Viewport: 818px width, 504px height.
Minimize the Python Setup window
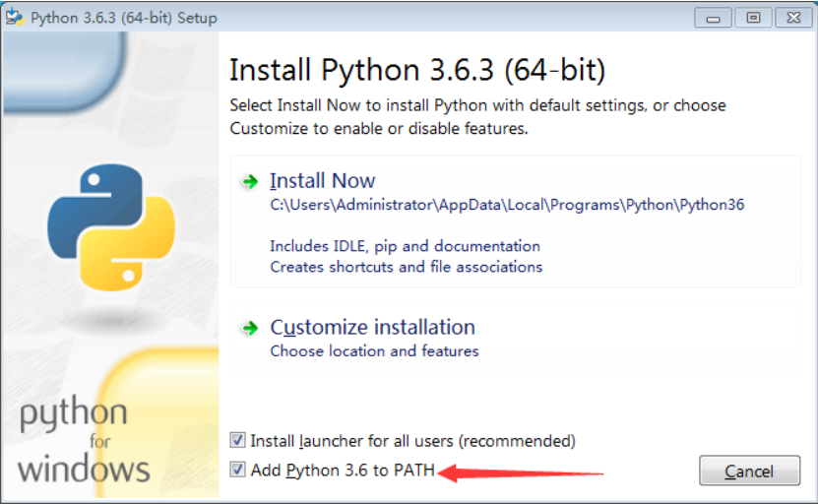tap(714, 18)
